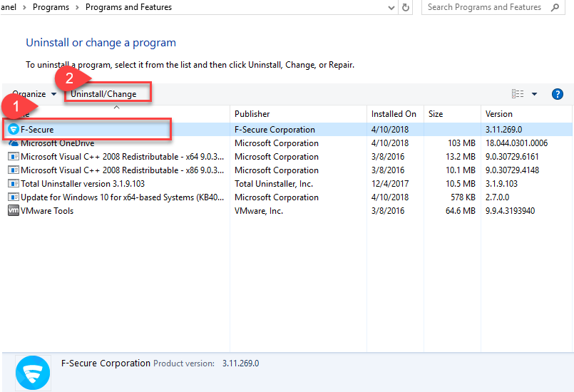Click publisher VMware, Inc. cell

click(259, 211)
